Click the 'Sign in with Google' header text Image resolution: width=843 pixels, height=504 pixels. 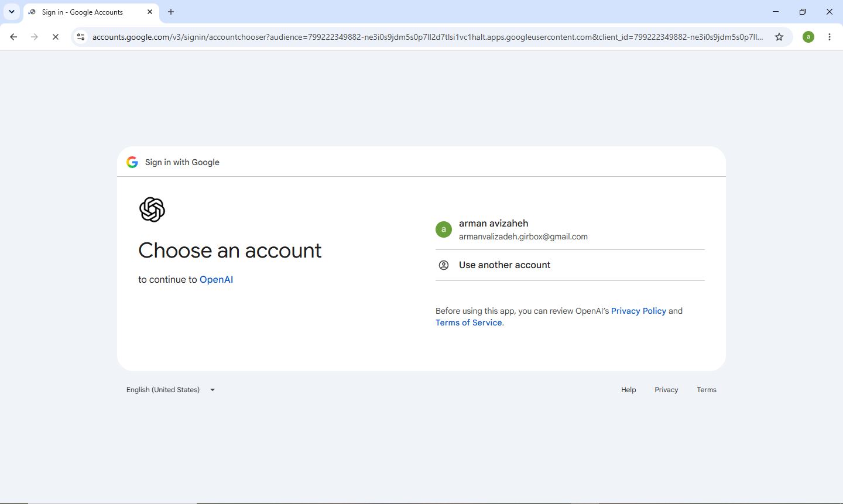182,162
